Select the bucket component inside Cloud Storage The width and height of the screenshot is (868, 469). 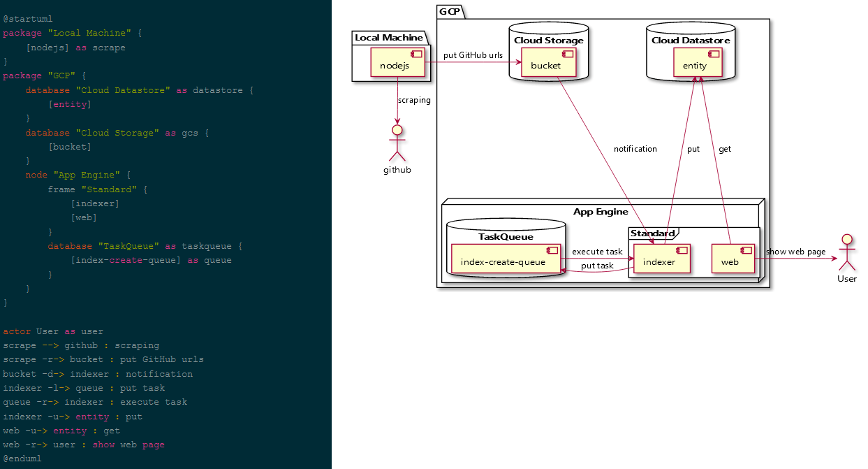[548, 64]
